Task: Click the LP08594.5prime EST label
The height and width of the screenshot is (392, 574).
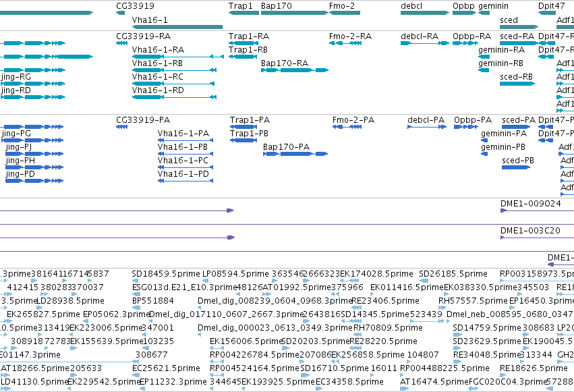Action: point(236,274)
